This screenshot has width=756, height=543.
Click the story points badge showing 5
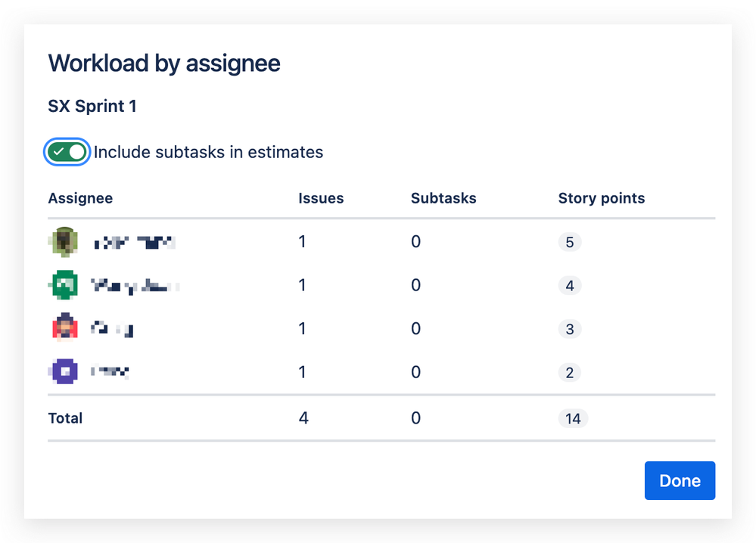tap(569, 242)
